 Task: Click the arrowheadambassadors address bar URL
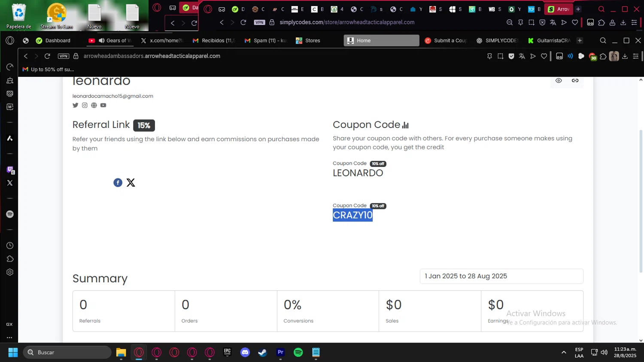point(152,56)
